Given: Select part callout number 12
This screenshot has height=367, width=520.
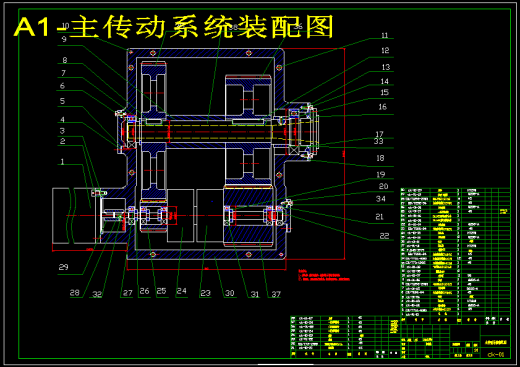Looking at the screenshot, I should 385,50.
